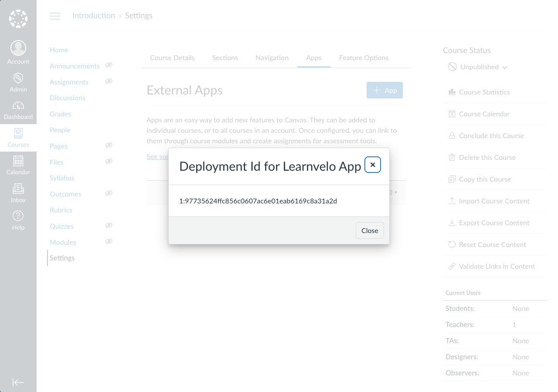Toggle the hidden-eye icon beside Pages
Image resolution: width=558 pixels, height=392 pixels.
(109, 145)
